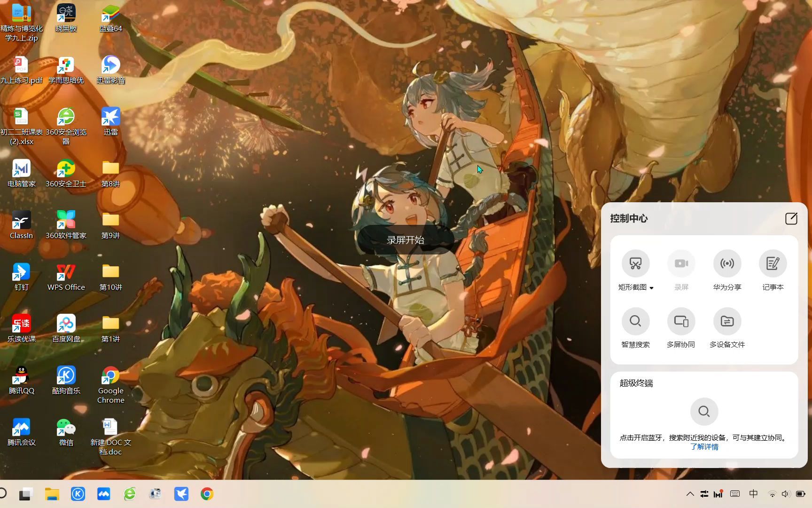Select the 360安全卫士 shortcut

pos(66,174)
